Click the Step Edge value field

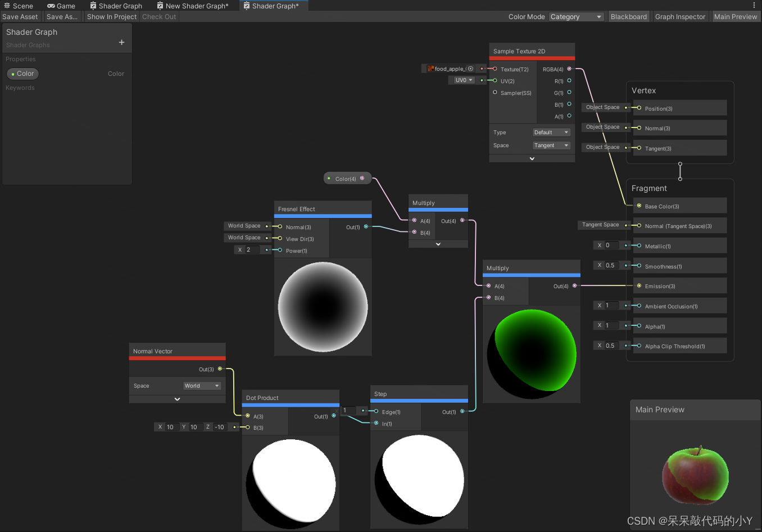tap(350, 411)
